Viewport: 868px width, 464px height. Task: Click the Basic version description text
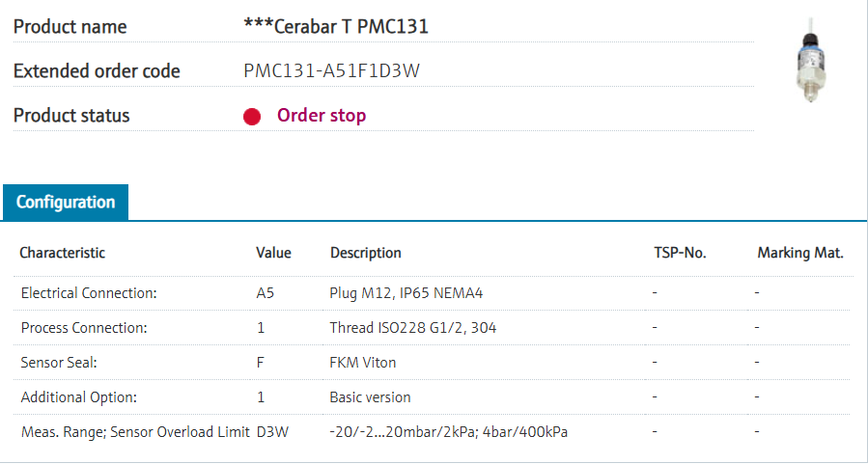pos(370,397)
